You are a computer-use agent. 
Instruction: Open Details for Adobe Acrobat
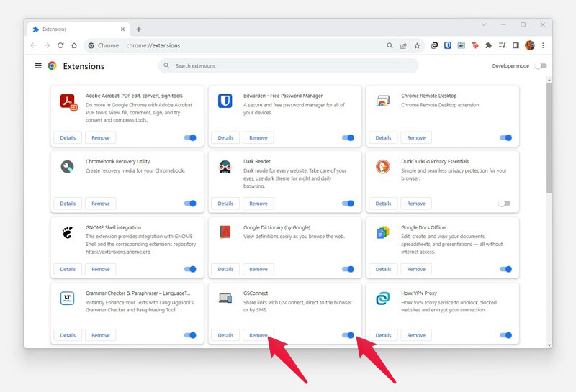click(x=68, y=137)
